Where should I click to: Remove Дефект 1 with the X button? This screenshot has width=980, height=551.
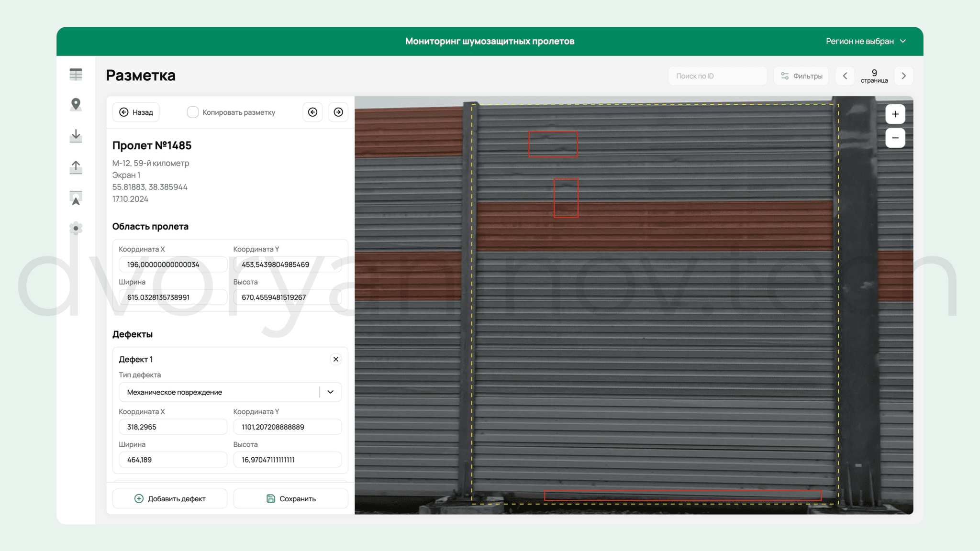[336, 359]
